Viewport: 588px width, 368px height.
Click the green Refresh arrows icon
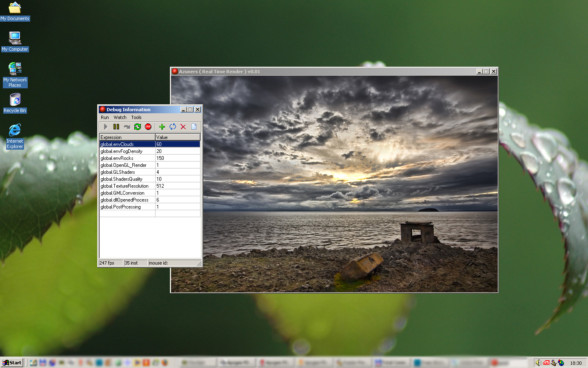(138, 127)
